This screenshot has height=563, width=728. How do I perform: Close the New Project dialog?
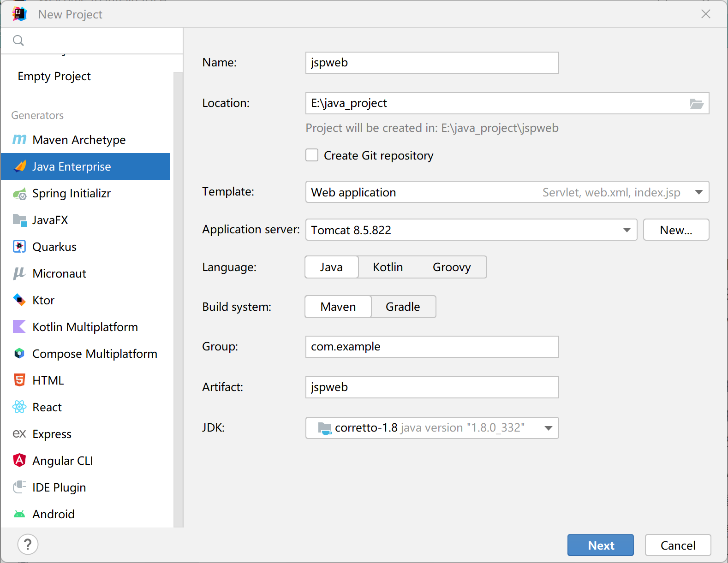(x=705, y=14)
